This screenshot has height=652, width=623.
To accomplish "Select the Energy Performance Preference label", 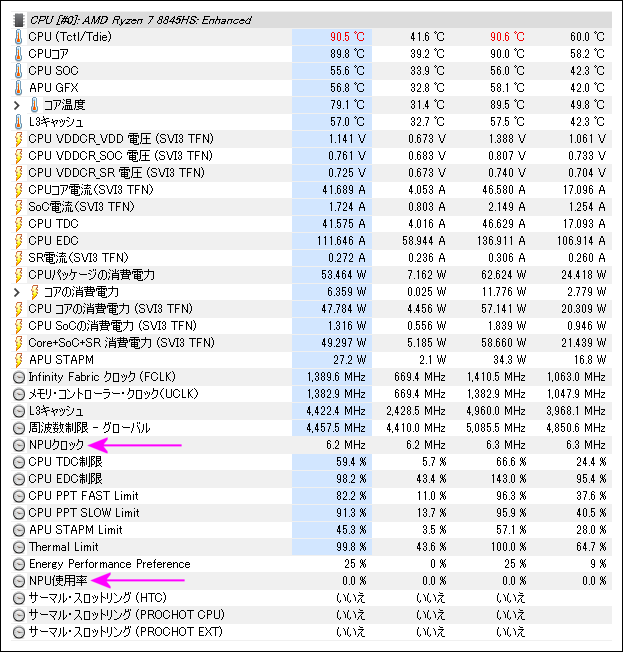I will point(109,564).
